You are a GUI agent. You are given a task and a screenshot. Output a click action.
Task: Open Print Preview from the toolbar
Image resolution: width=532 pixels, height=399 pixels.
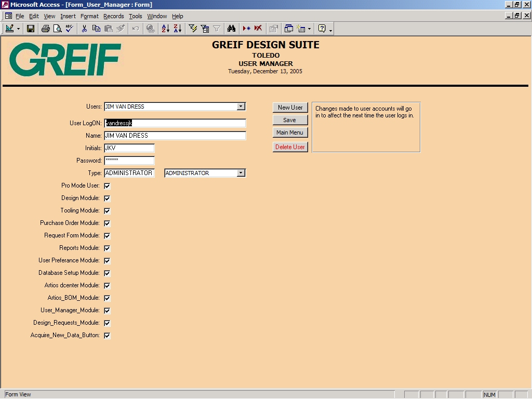[x=58, y=29]
